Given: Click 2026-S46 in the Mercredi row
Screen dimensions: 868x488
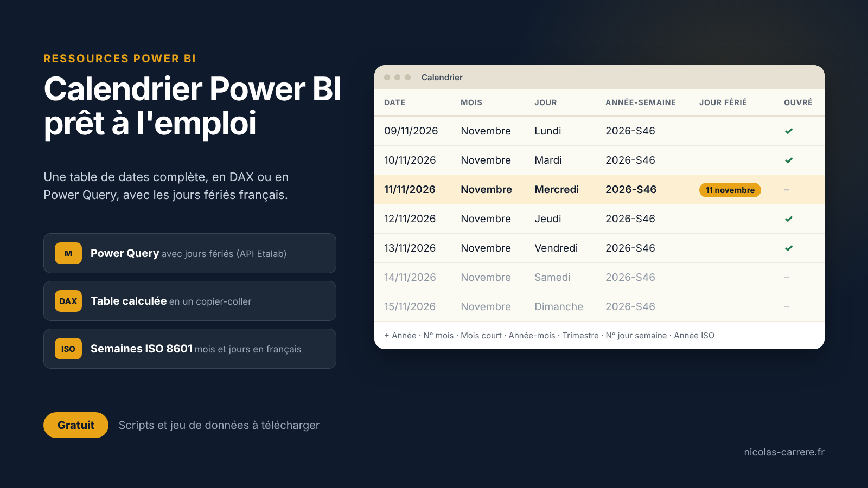Looking at the screenshot, I should [x=631, y=190].
